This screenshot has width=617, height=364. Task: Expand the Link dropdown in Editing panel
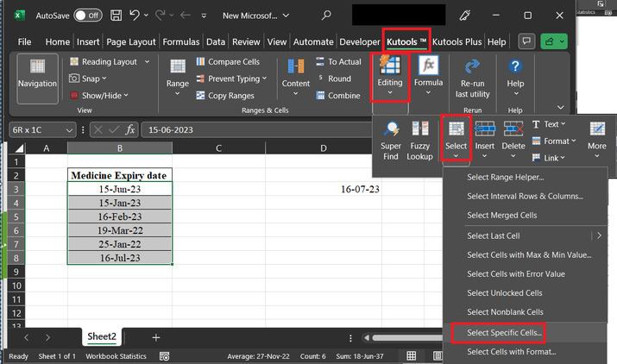pyautogui.click(x=563, y=158)
